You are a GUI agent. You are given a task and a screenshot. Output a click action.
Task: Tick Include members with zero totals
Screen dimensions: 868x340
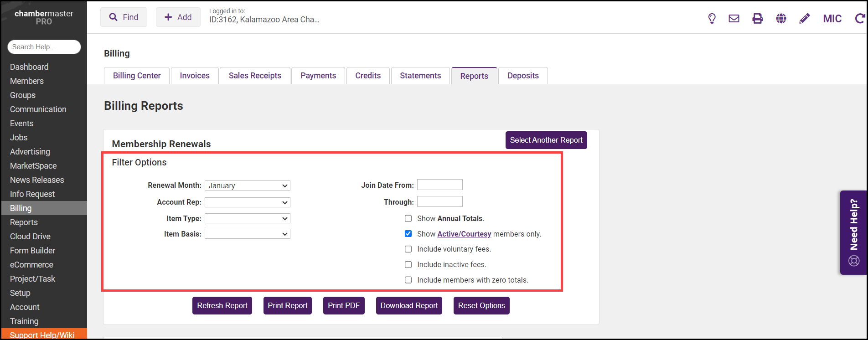click(x=408, y=280)
